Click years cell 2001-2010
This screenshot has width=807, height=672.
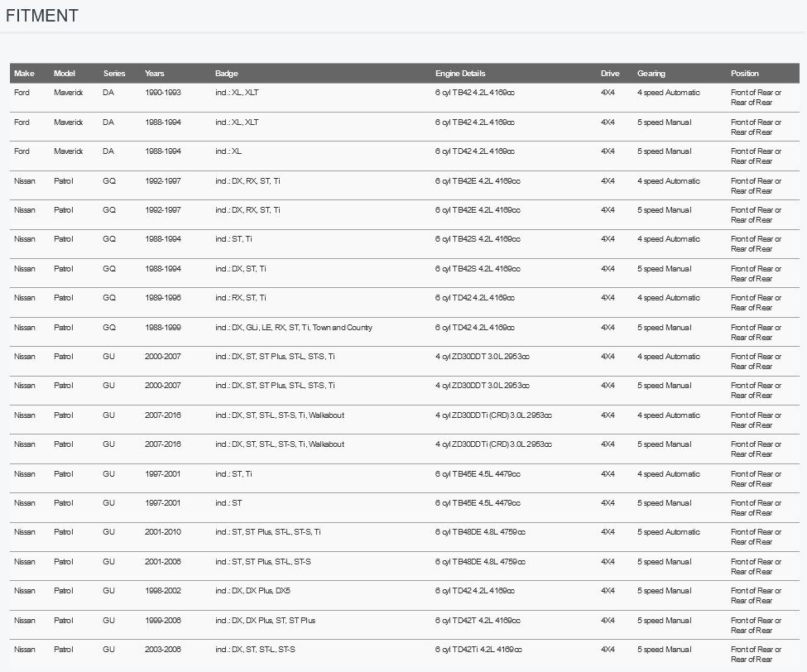[x=163, y=532]
